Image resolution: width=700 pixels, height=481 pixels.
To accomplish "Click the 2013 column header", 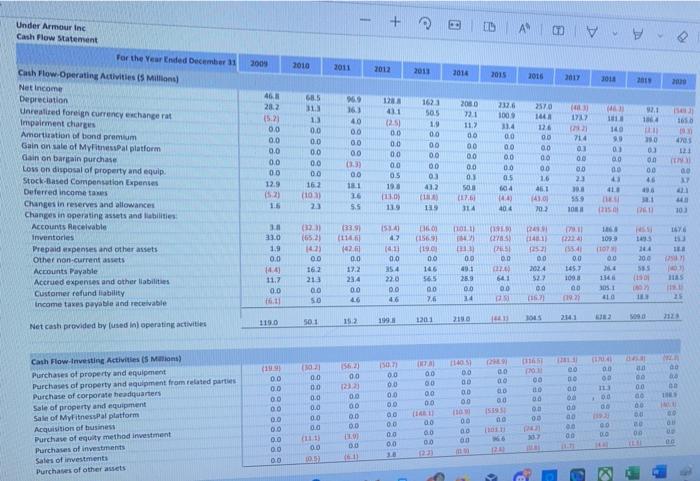I will (421, 71).
